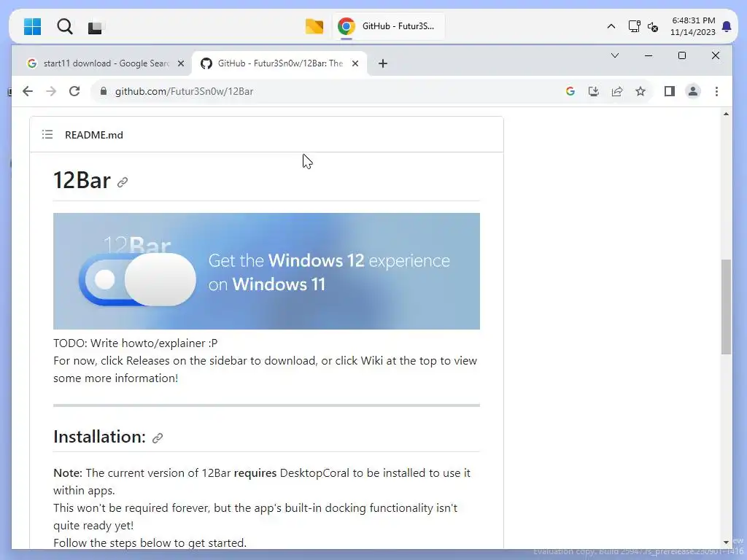Image resolution: width=747 pixels, height=560 pixels.
Task: Toggle Chrome side panel
Action: pos(670,91)
